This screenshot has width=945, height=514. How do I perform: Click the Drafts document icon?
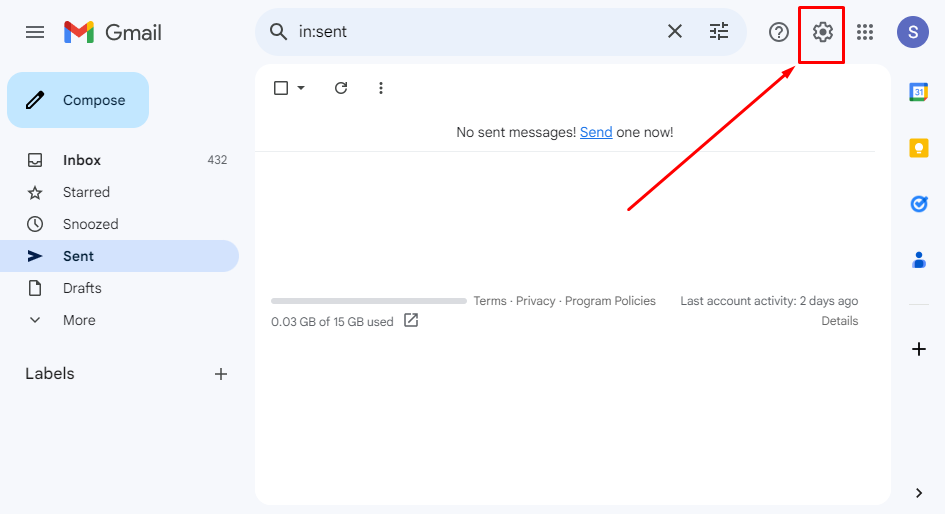(35, 288)
